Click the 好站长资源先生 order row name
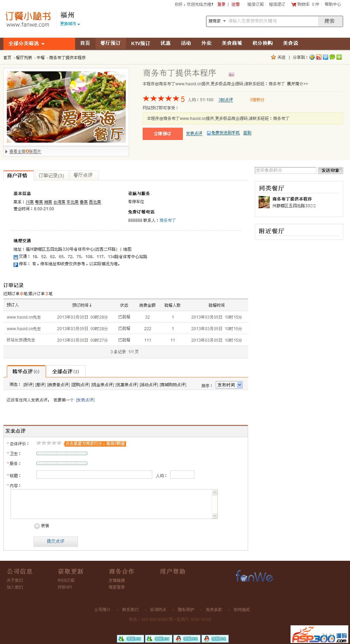Screen dimensions: 350x644 click(x=21, y=340)
